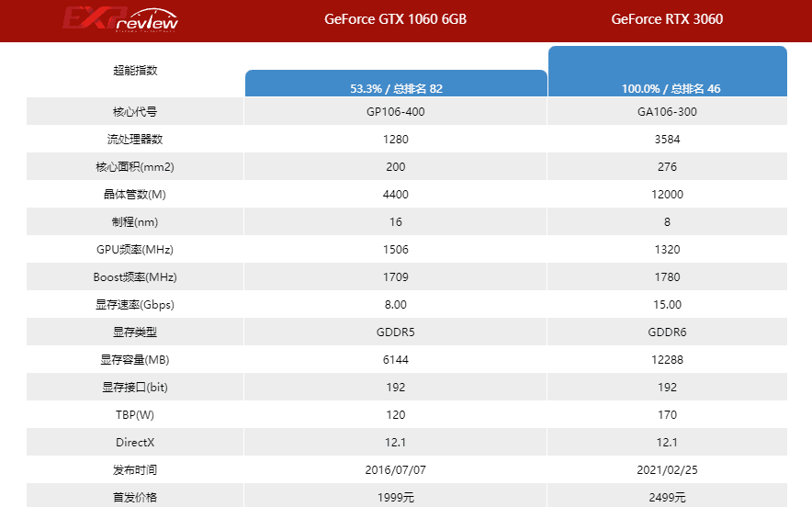The width and height of the screenshot is (812, 507).
Task: Select the GeForce RTX 3060 column header
Action: [667, 19]
